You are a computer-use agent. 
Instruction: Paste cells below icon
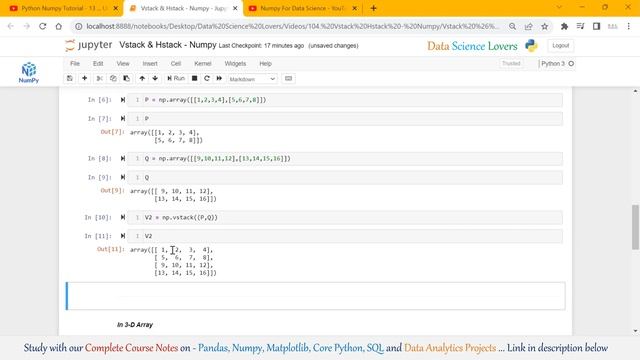point(127,78)
